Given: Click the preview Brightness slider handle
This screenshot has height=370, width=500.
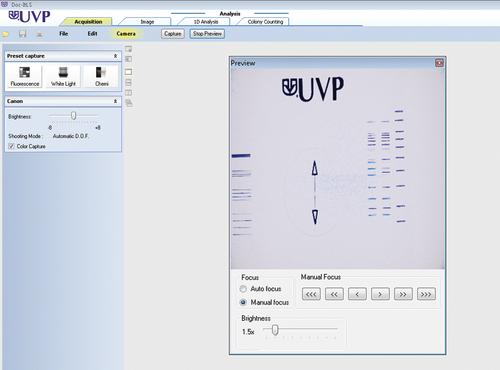Looking at the screenshot, I should 275,330.
